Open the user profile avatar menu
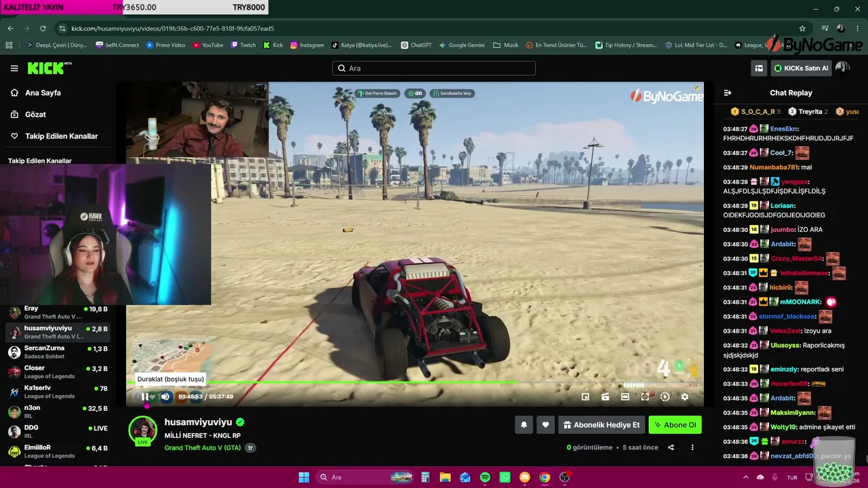 click(x=842, y=67)
